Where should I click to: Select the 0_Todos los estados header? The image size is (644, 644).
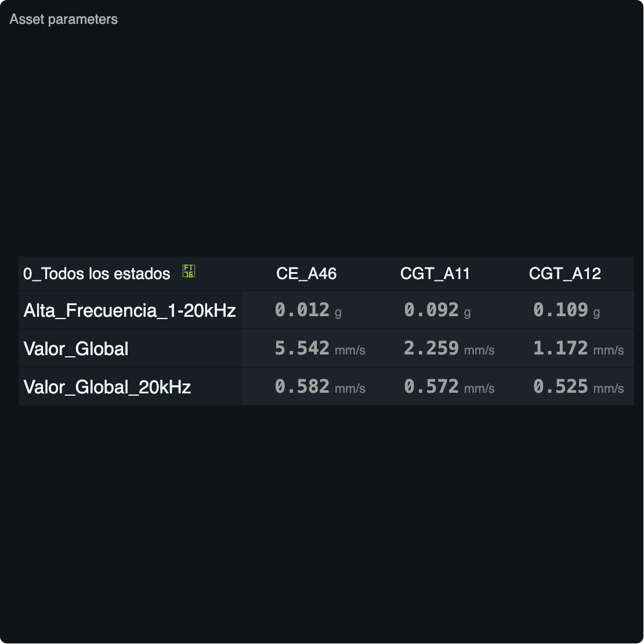pyautogui.click(x=96, y=273)
